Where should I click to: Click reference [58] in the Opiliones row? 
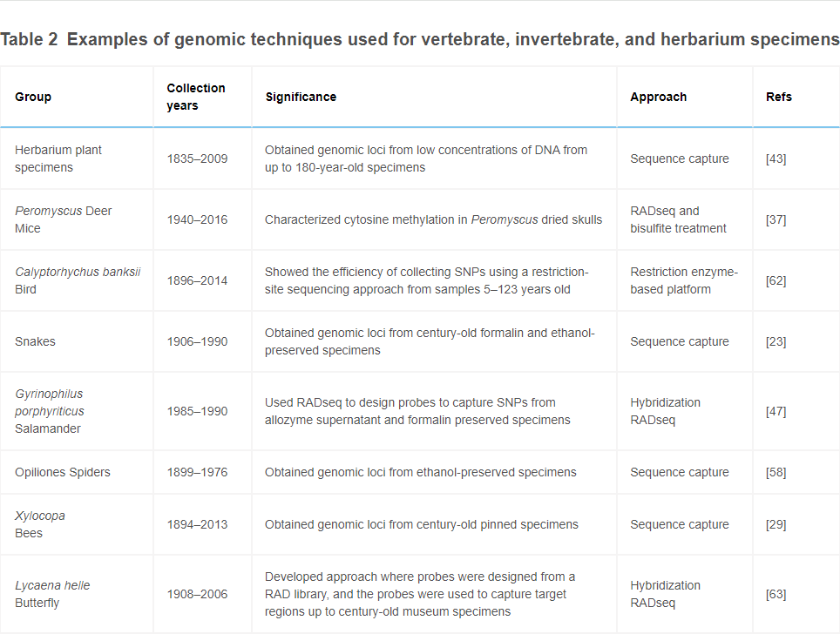(776, 472)
